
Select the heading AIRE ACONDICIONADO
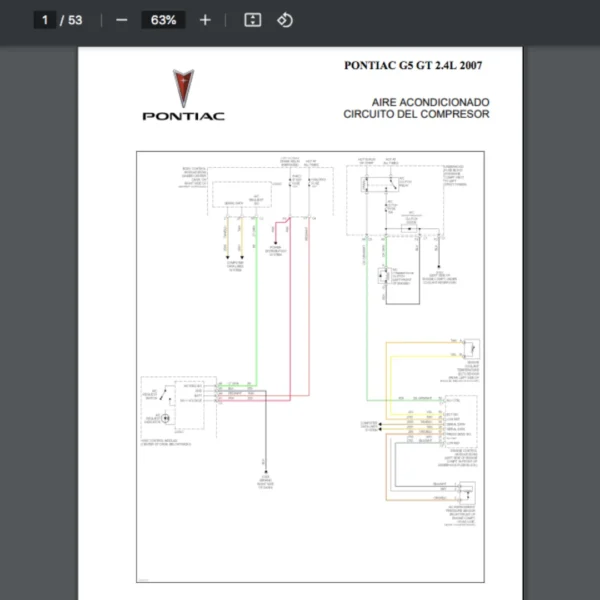pyautogui.click(x=430, y=102)
